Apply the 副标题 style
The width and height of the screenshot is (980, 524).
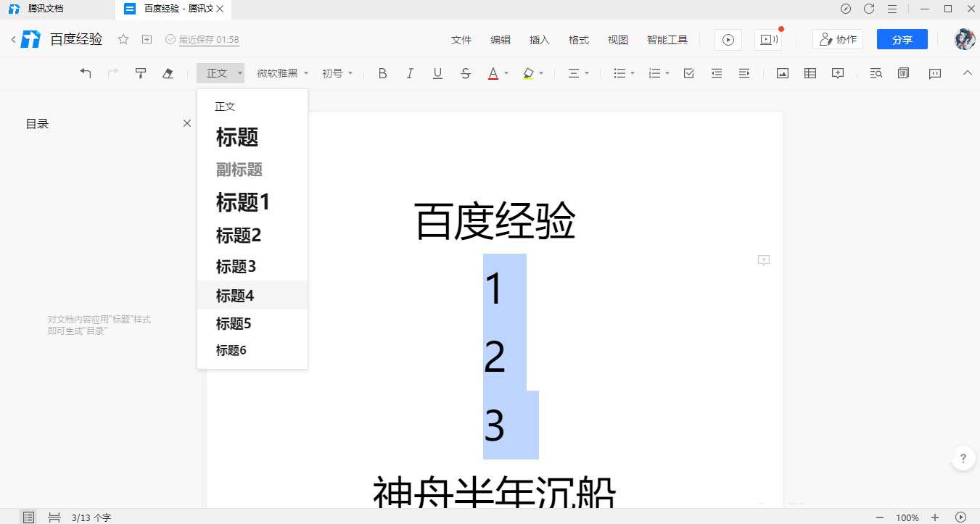pyautogui.click(x=252, y=170)
